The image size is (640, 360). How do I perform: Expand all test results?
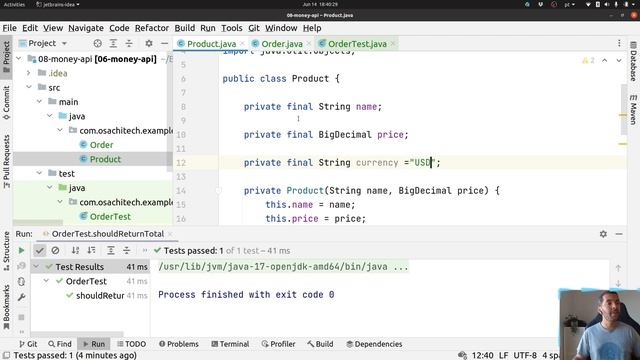[111, 251]
